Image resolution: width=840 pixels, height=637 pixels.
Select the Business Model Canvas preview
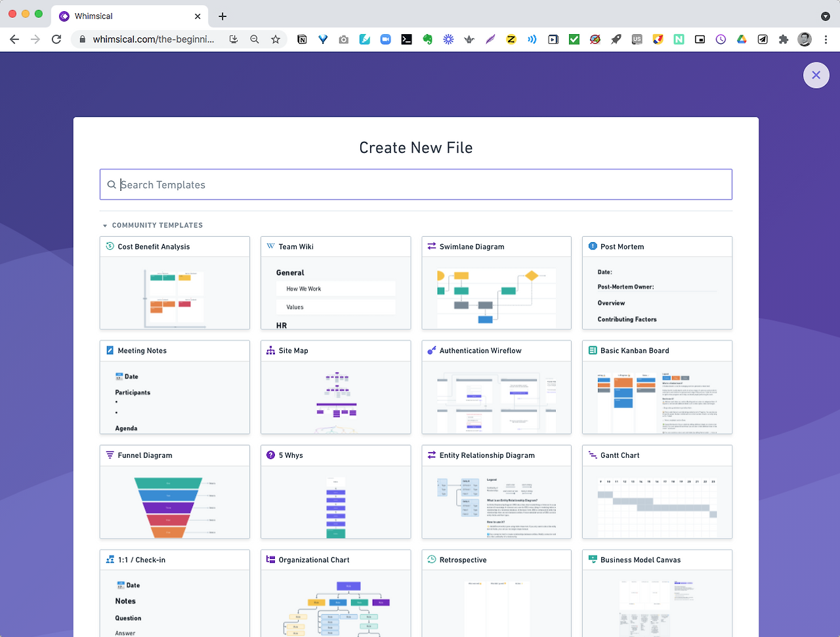click(x=657, y=604)
